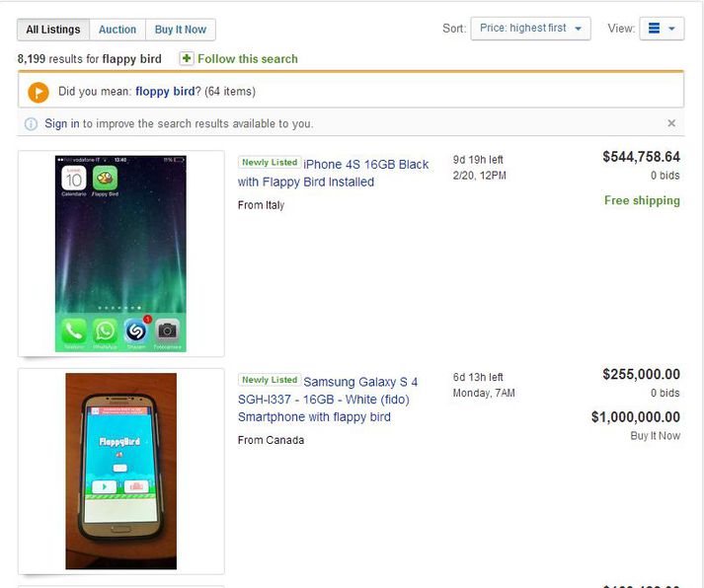704x588 pixels.
Task: Click the blue info icon beside Sign in
Action: click(x=31, y=123)
